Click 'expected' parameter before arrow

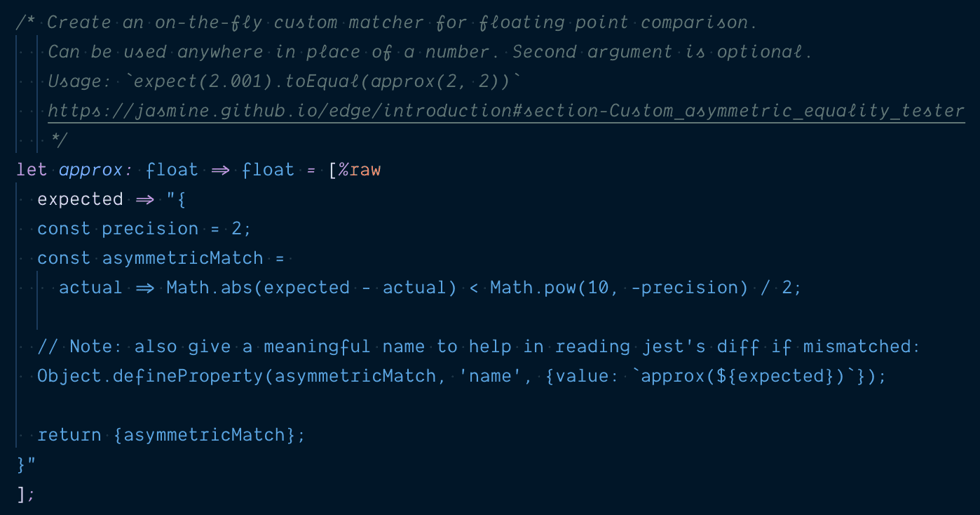coord(80,199)
